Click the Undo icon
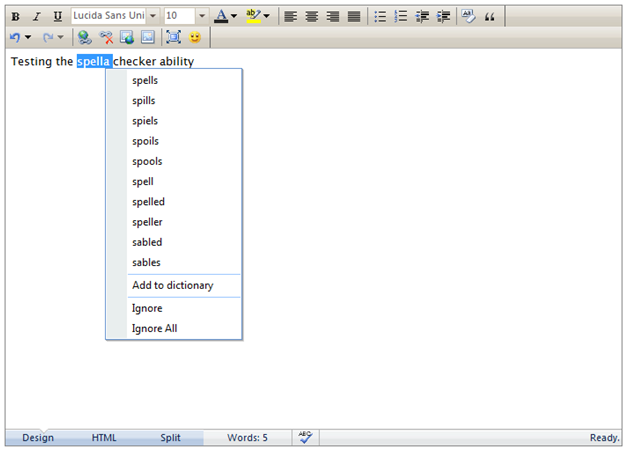The height and width of the screenshot is (451, 628). [15, 37]
